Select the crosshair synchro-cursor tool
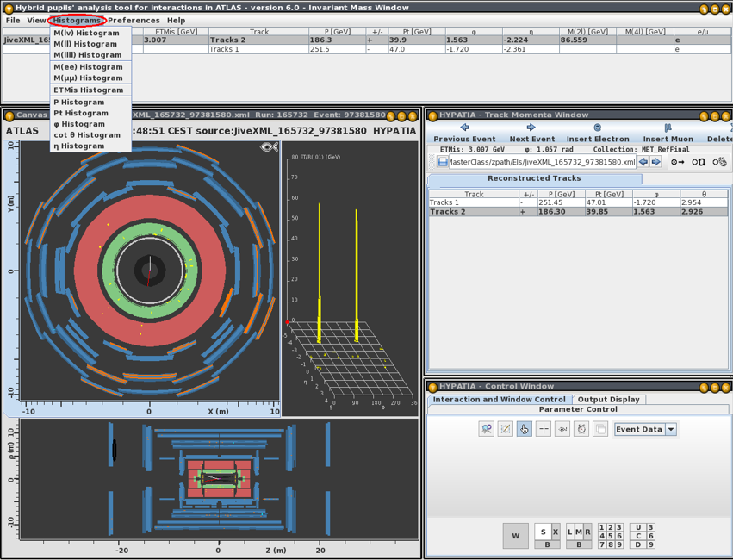 point(544,429)
